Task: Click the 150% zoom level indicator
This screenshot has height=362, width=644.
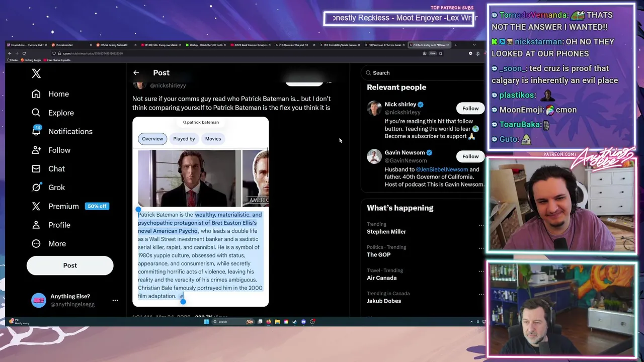Action: click(432, 53)
